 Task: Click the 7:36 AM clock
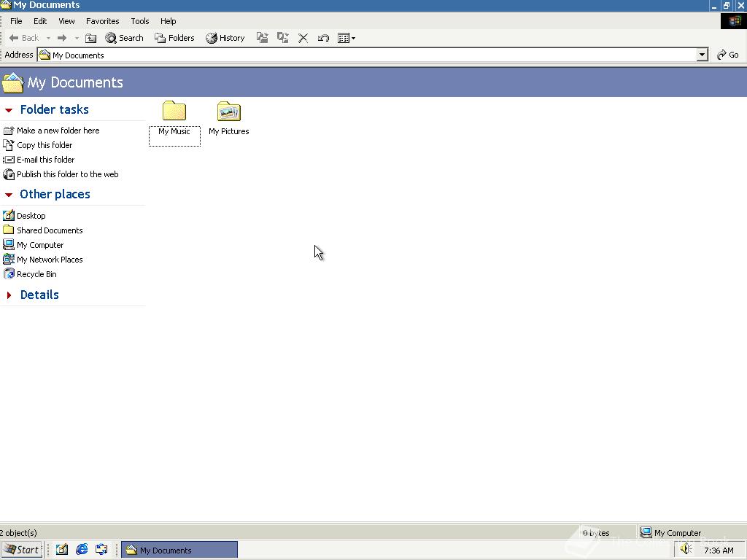pyautogui.click(x=719, y=551)
